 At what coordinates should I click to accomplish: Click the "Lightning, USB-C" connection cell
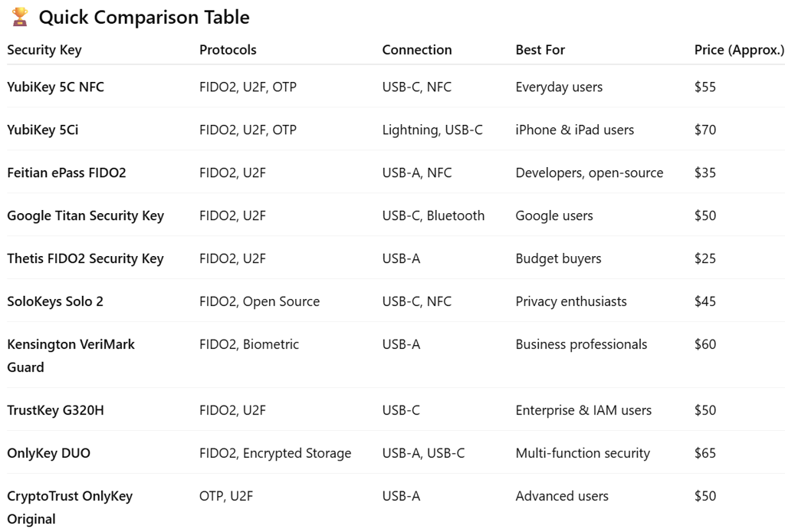[432, 130]
